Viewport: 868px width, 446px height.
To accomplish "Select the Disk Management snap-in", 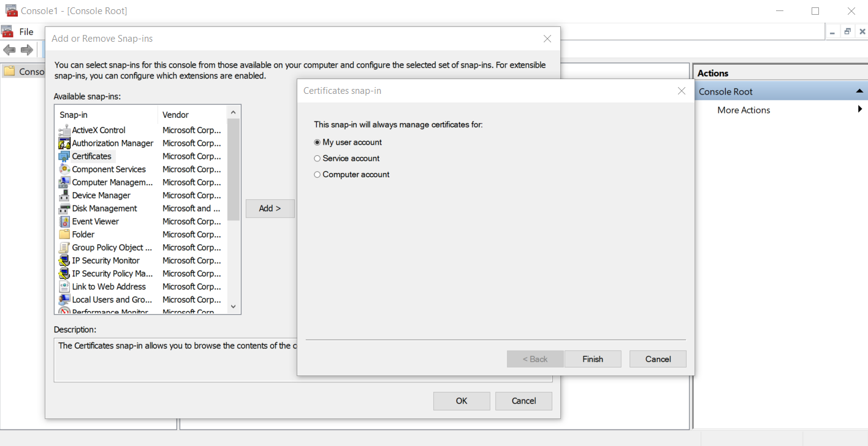I will click(x=64, y=208).
